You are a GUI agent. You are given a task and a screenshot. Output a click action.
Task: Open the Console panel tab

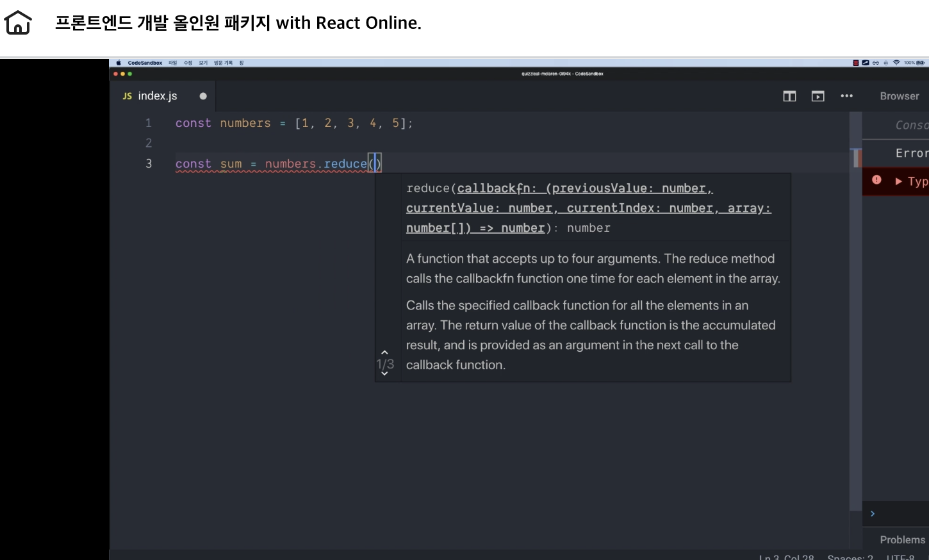click(x=912, y=125)
